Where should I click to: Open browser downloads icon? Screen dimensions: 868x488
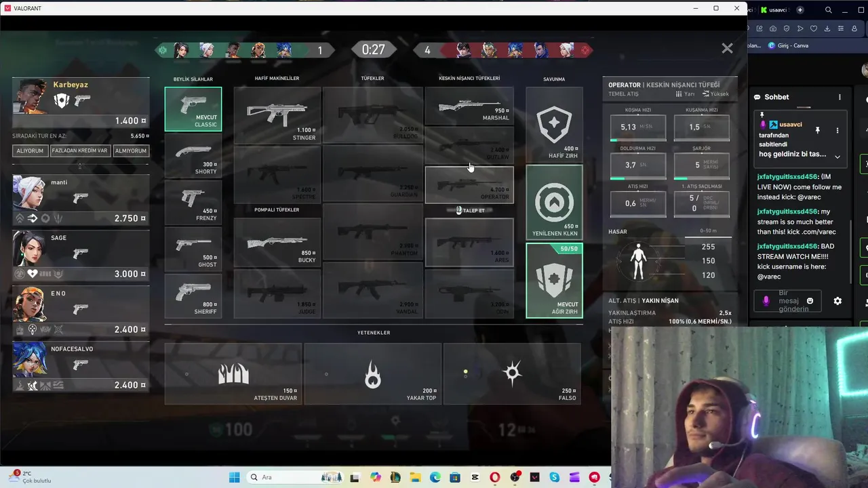pyautogui.click(x=827, y=28)
